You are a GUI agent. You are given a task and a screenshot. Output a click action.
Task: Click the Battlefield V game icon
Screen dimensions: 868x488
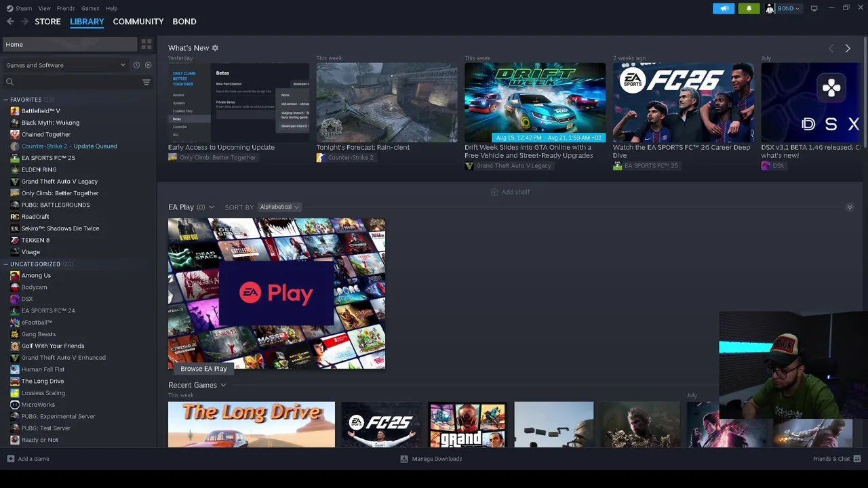click(x=15, y=111)
